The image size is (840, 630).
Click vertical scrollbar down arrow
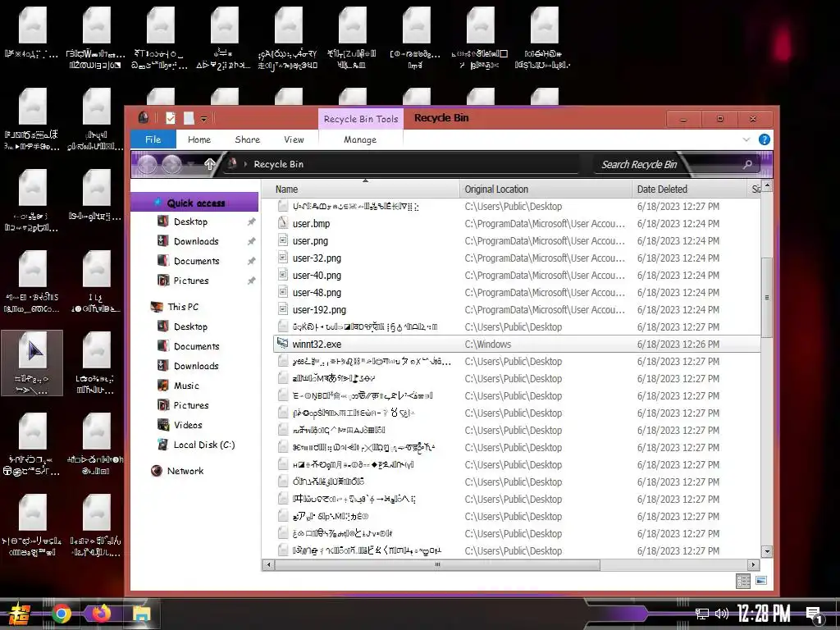coord(767,551)
